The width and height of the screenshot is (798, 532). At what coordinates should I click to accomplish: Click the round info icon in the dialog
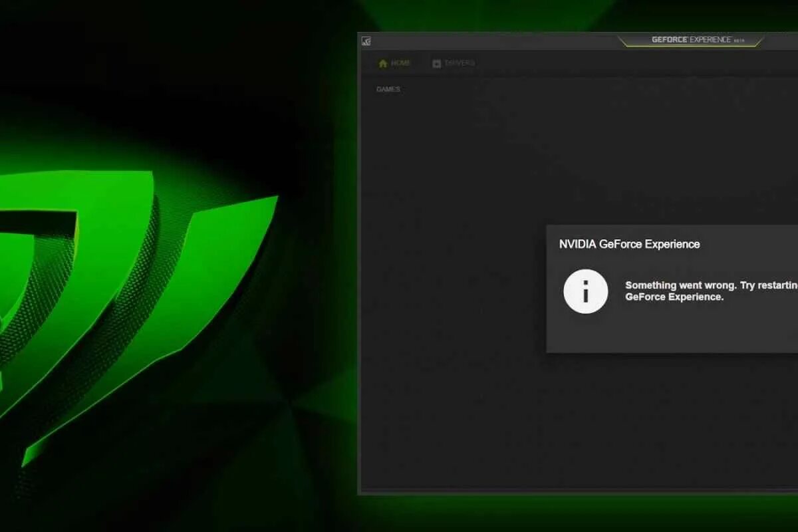(586, 291)
